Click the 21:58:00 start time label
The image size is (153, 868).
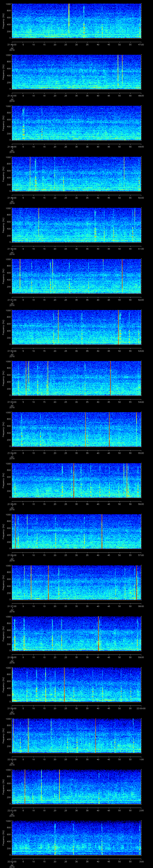pyautogui.click(x=12, y=657)
